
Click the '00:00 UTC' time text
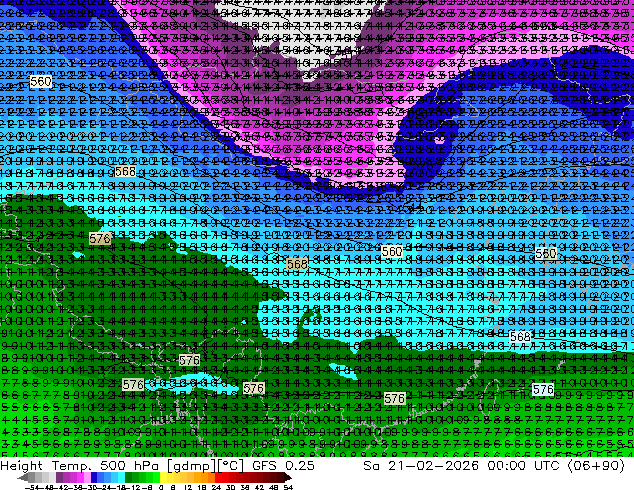[526, 465]
